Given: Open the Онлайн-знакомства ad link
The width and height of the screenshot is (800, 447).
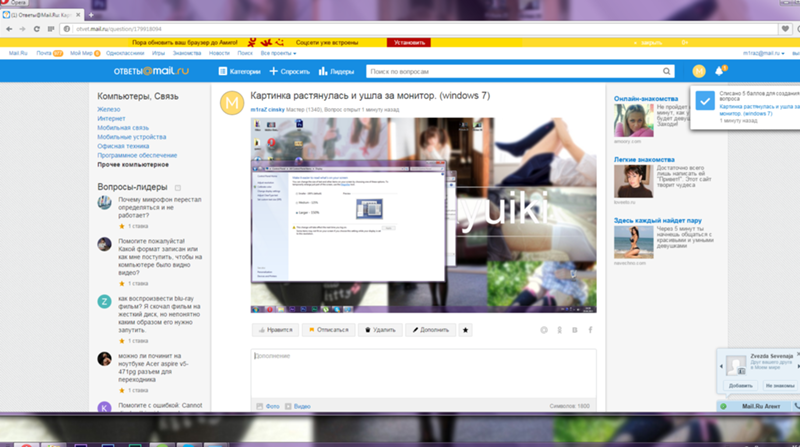Looking at the screenshot, I should pyautogui.click(x=646, y=99).
